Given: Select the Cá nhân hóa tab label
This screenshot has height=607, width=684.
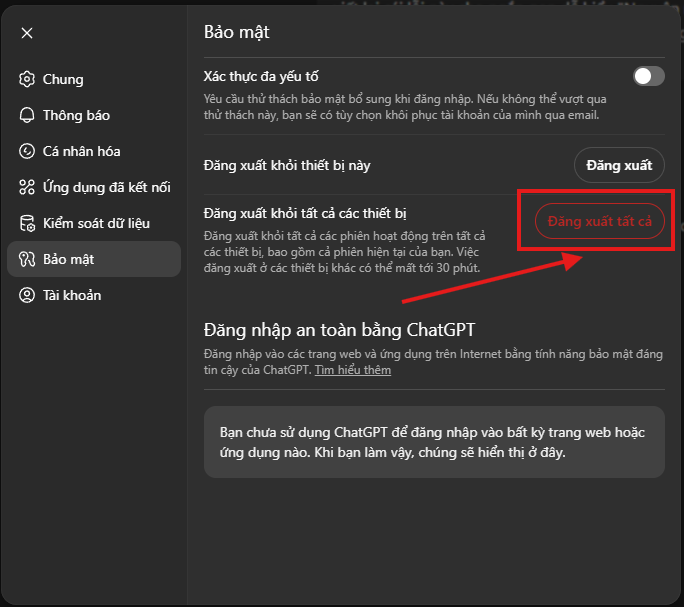Looking at the screenshot, I should click(81, 152).
